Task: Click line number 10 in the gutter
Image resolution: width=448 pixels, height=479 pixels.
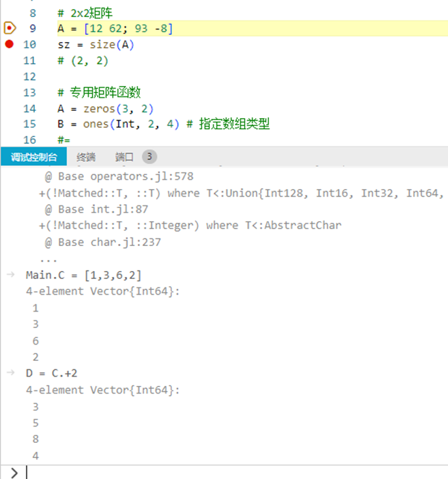Action: [30, 45]
